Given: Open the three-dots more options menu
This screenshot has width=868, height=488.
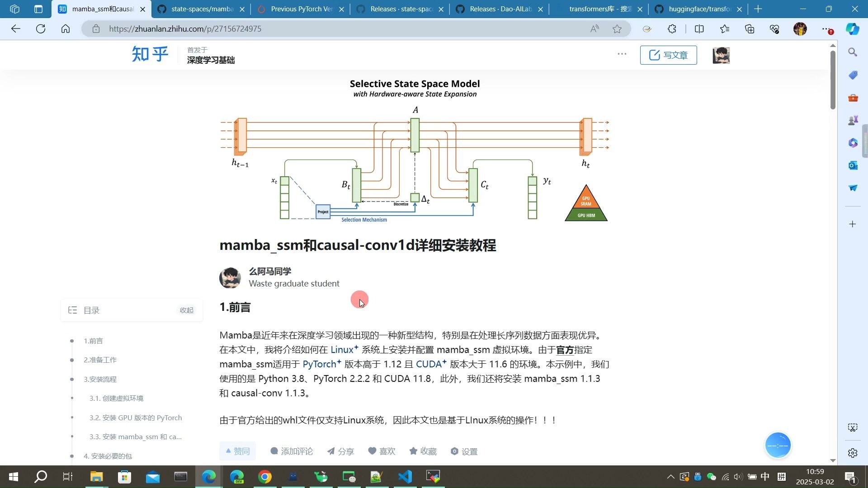Looking at the screenshot, I should click(622, 54).
